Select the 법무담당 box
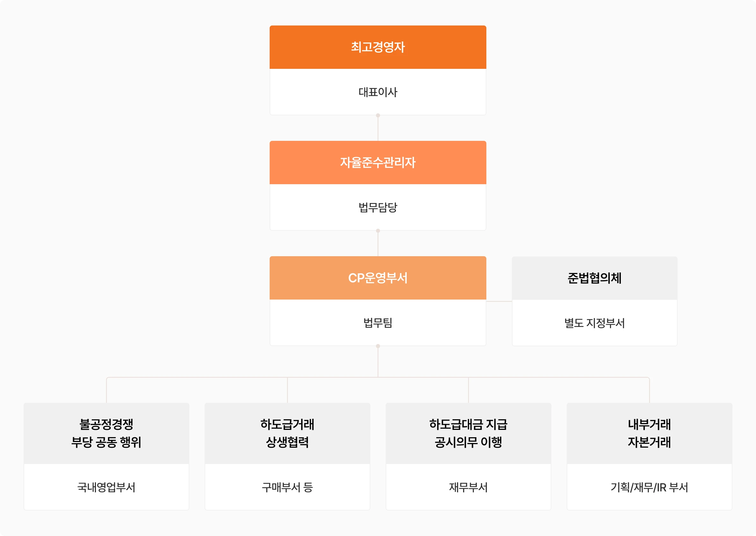 pyautogui.click(x=378, y=207)
